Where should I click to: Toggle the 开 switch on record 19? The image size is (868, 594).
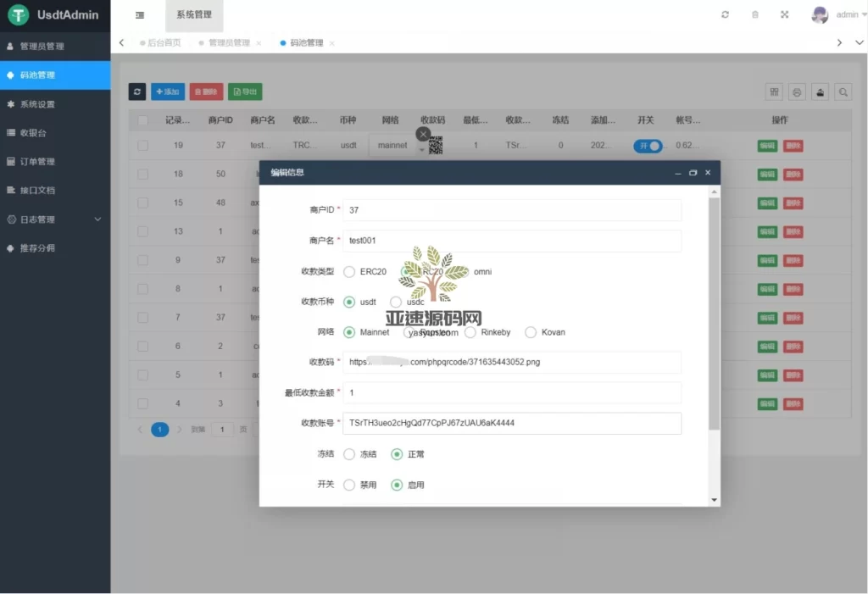(648, 146)
